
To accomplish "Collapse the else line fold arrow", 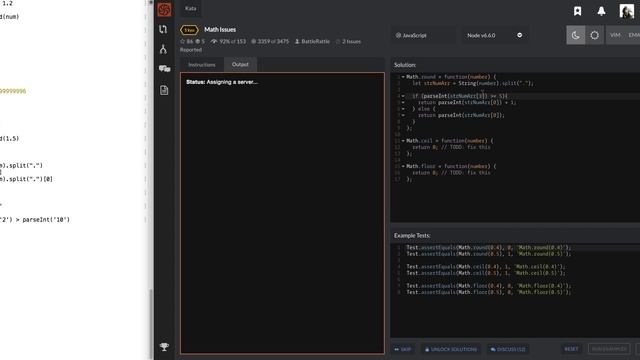I will coord(403,109).
